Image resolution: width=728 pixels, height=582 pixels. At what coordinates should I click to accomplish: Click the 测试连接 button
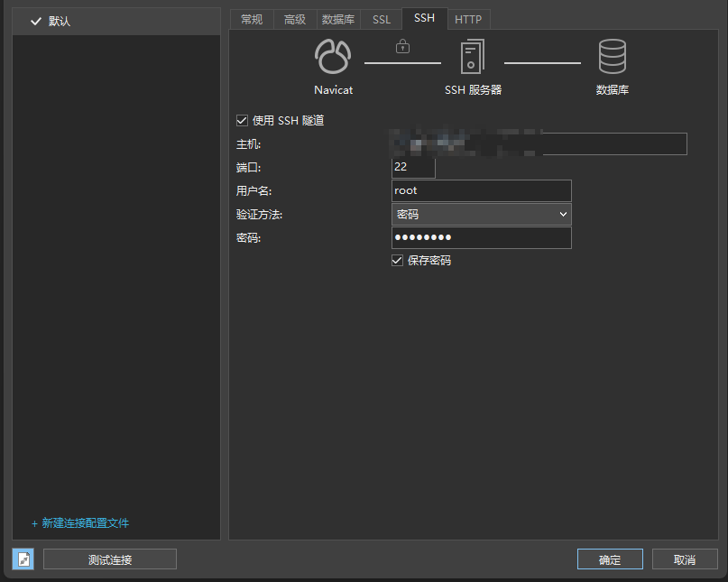[x=109, y=559]
